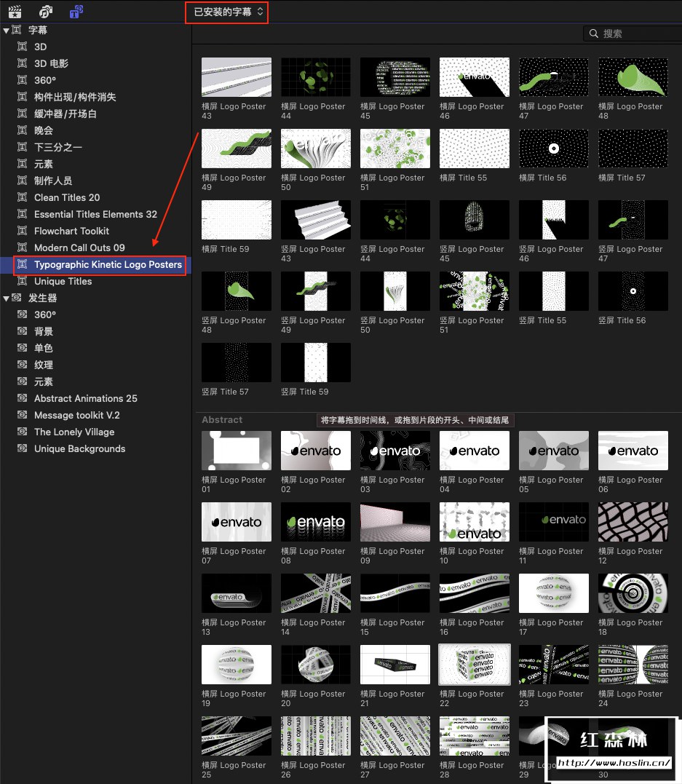This screenshot has height=784, width=682.
Task: Select 横屏 Title 56 thumbnail
Action: point(553,149)
